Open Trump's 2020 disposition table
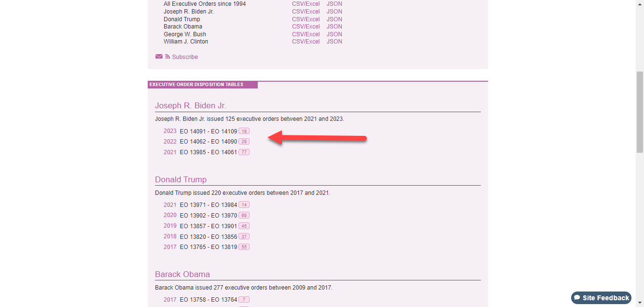 170,215
